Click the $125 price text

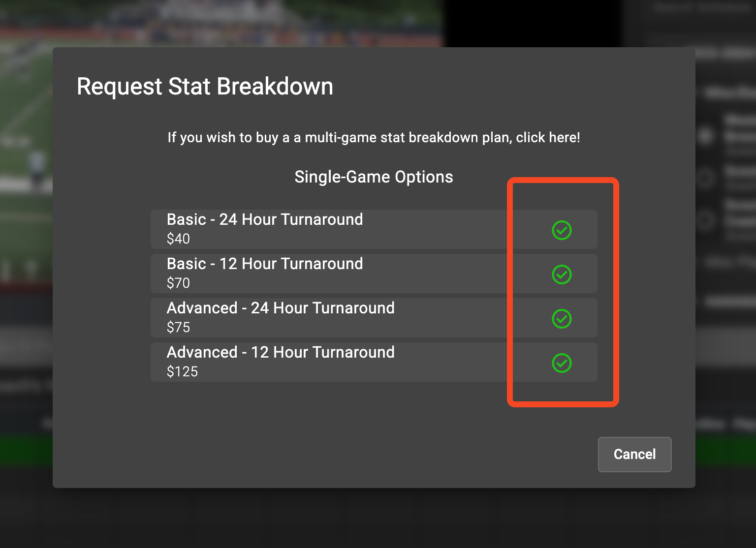tap(182, 371)
